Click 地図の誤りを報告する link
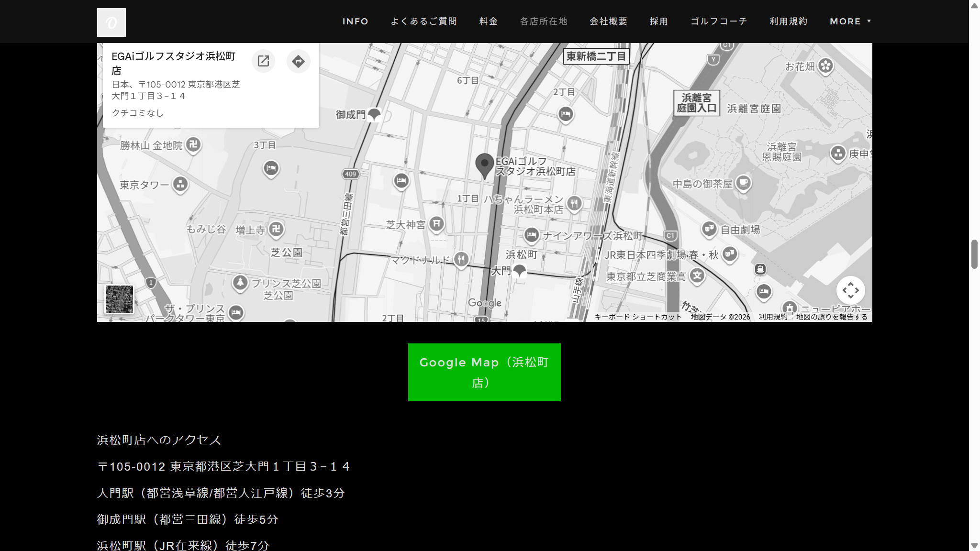This screenshot has width=980, height=551. [x=832, y=317]
